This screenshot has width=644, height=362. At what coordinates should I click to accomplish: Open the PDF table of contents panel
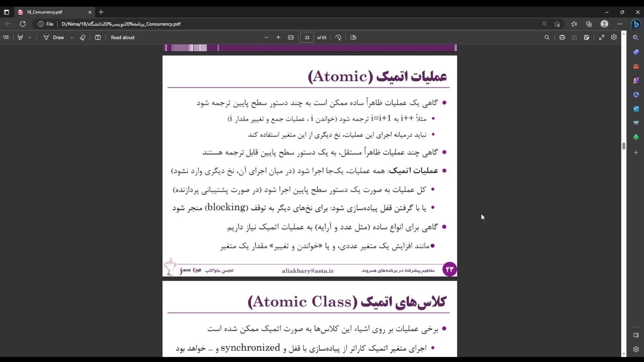coord(6,37)
